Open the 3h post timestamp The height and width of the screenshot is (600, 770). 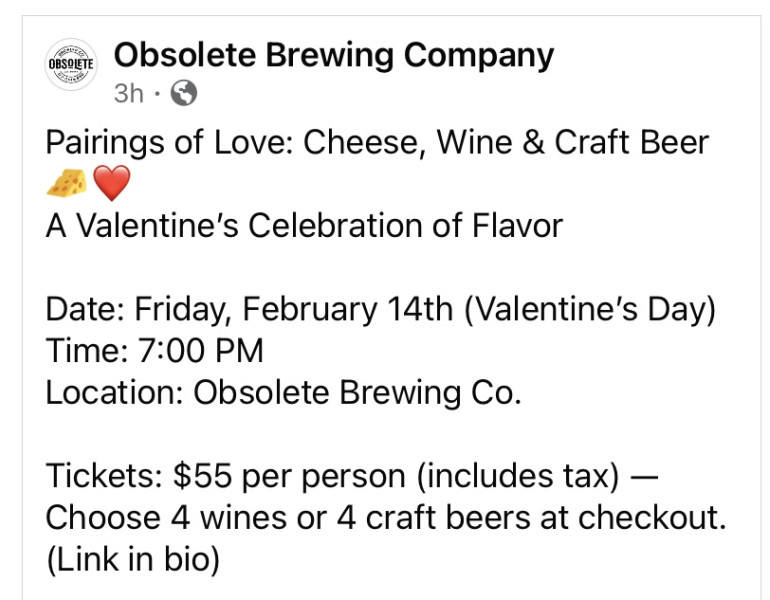point(129,93)
